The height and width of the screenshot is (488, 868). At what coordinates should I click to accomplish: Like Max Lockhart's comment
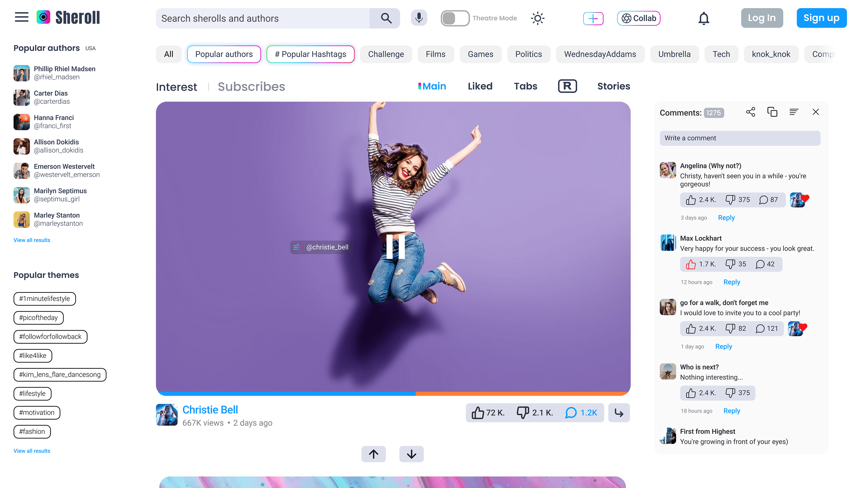690,264
